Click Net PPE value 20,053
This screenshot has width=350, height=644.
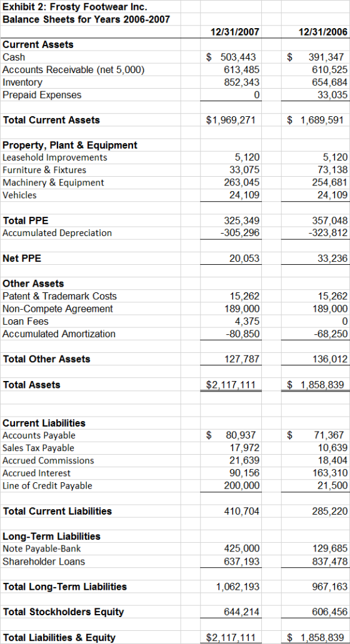point(244,259)
